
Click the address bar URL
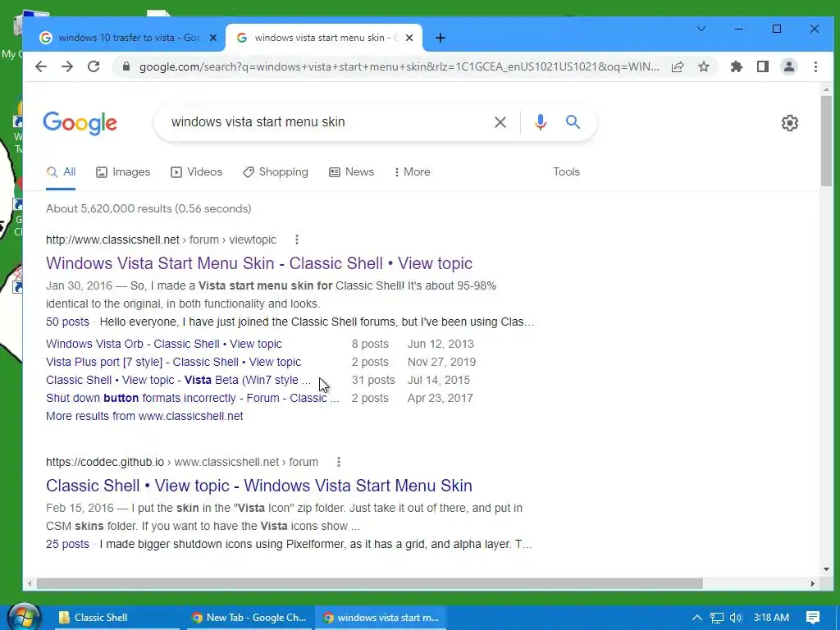(399, 67)
